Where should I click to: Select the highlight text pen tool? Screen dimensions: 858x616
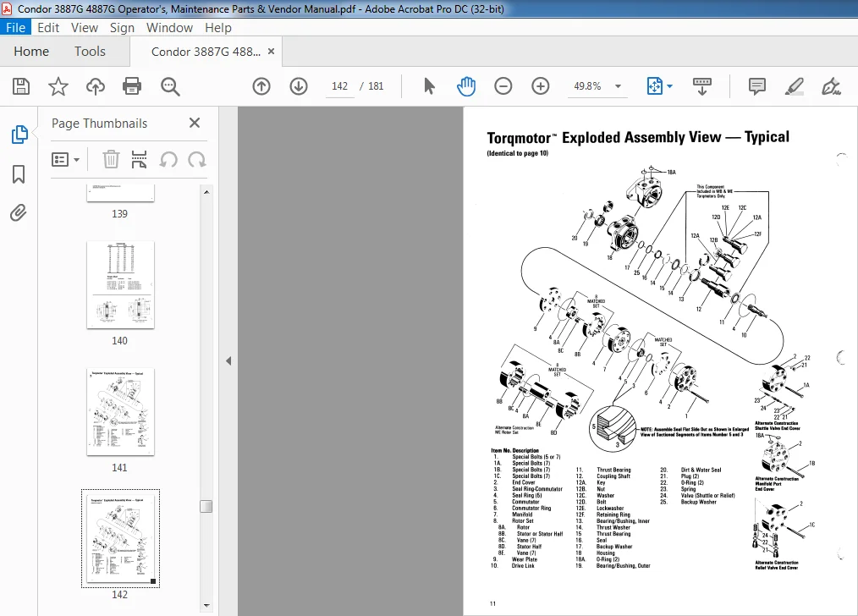794,86
